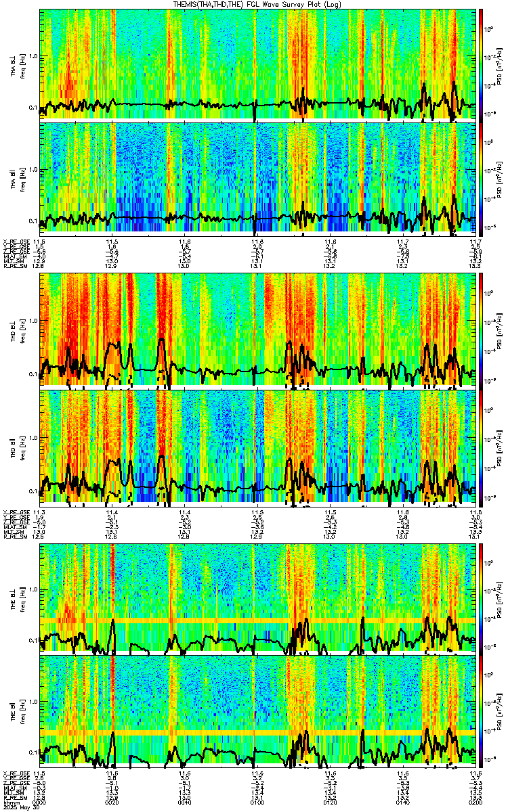
Task: Click the time tick label "0000"
Action: click(x=40, y=802)
